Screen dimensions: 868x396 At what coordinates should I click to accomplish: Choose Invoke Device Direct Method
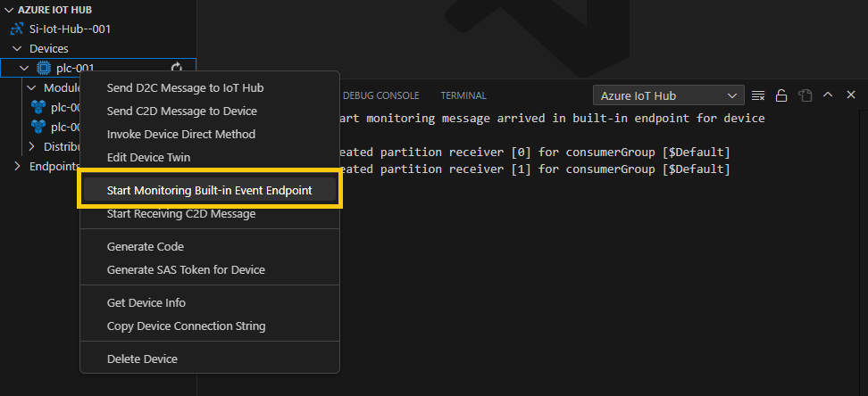pos(181,134)
